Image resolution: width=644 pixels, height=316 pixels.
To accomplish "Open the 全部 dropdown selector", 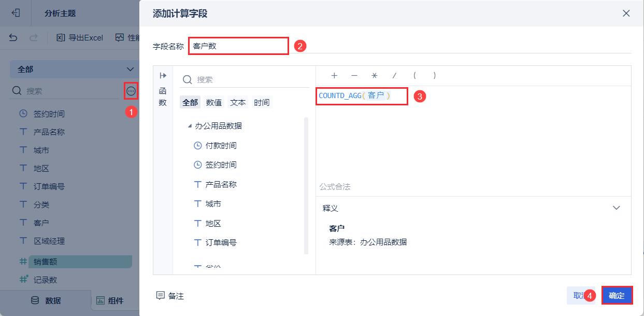I will [x=73, y=69].
